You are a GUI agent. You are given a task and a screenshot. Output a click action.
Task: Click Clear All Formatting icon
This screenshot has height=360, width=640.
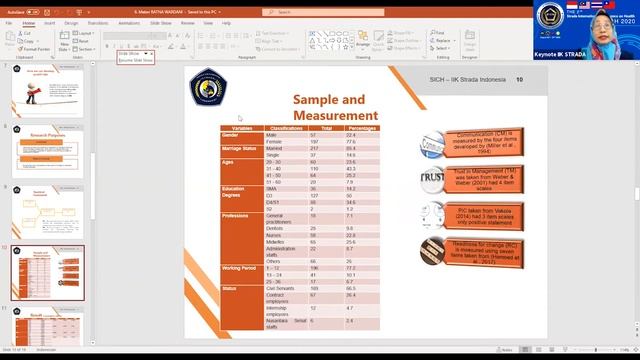coord(188,36)
